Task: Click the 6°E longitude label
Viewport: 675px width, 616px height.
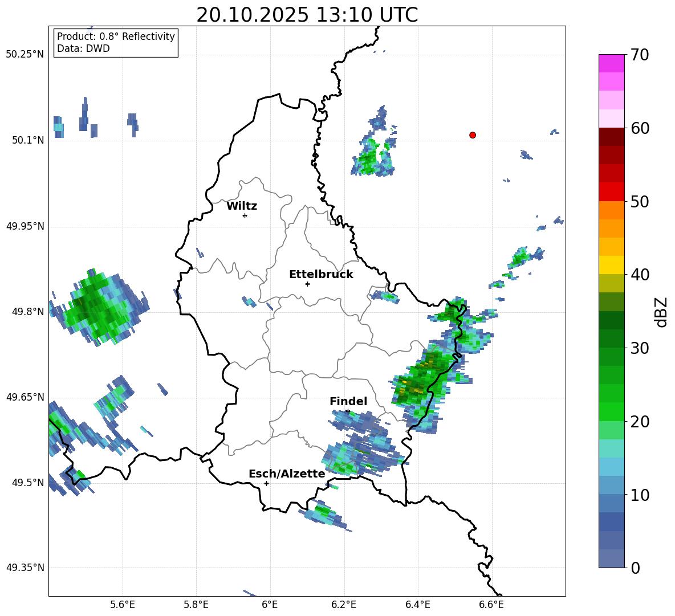Action: 270,605
